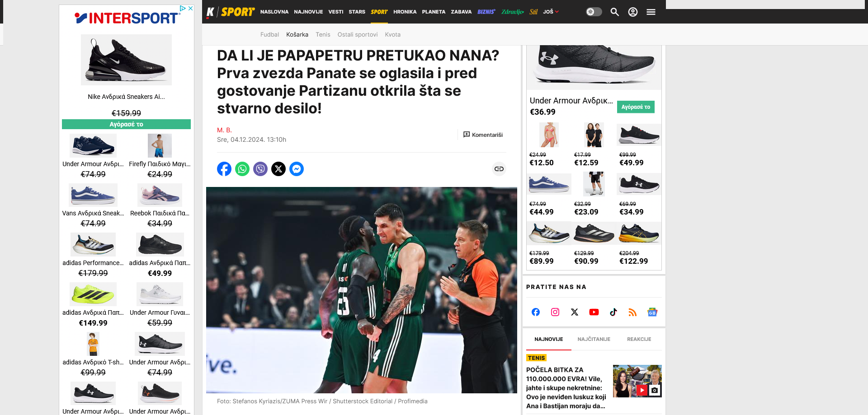The image size is (868, 415).
Task: Open hamburger main menu
Action: tap(651, 12)
